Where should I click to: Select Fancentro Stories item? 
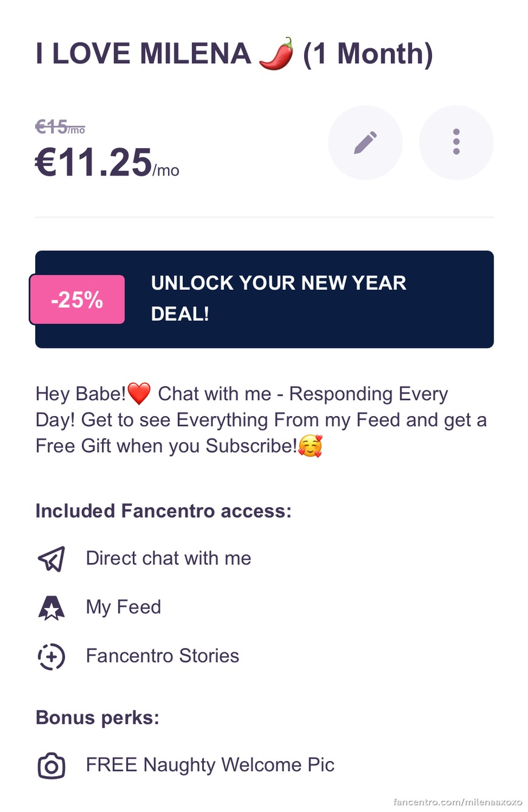[163, 656]
